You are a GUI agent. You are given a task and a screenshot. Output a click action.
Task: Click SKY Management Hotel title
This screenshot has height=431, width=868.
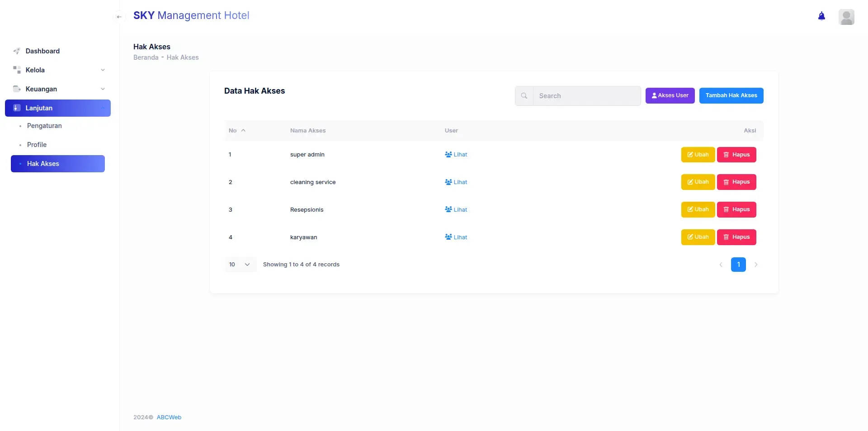pyautogui.click(x=191, y=15)
